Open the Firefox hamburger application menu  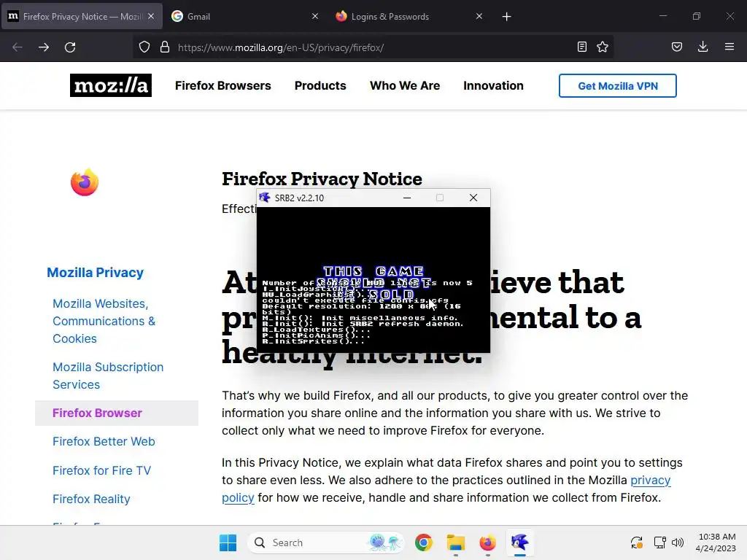[729, 47]
